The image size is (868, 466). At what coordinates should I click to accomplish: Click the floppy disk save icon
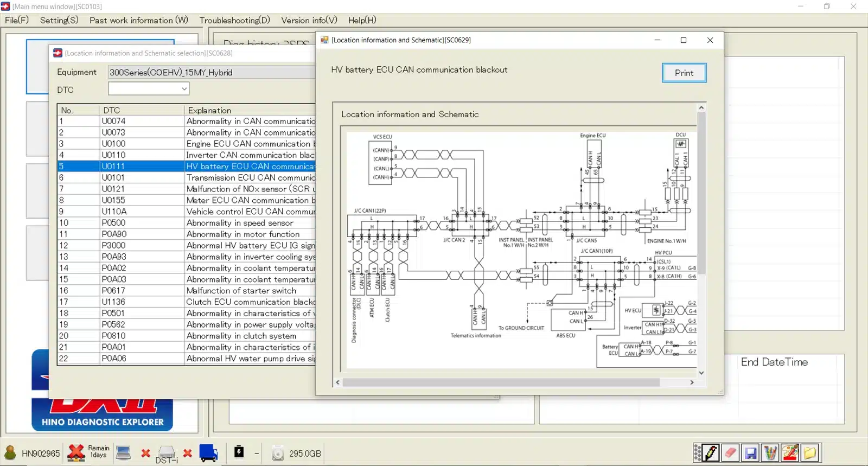click(x=751, y=452)
